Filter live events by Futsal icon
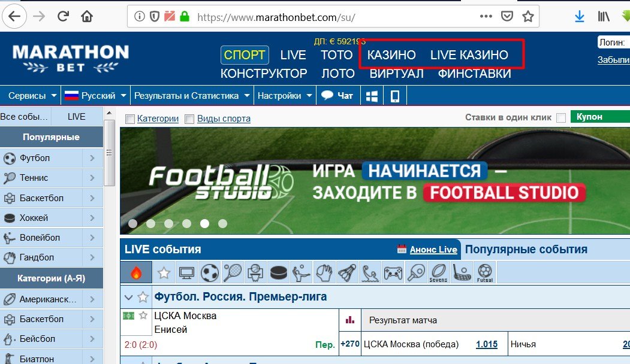Image resolution: width=630 pixels, height=364 pixels. [484, 273]
